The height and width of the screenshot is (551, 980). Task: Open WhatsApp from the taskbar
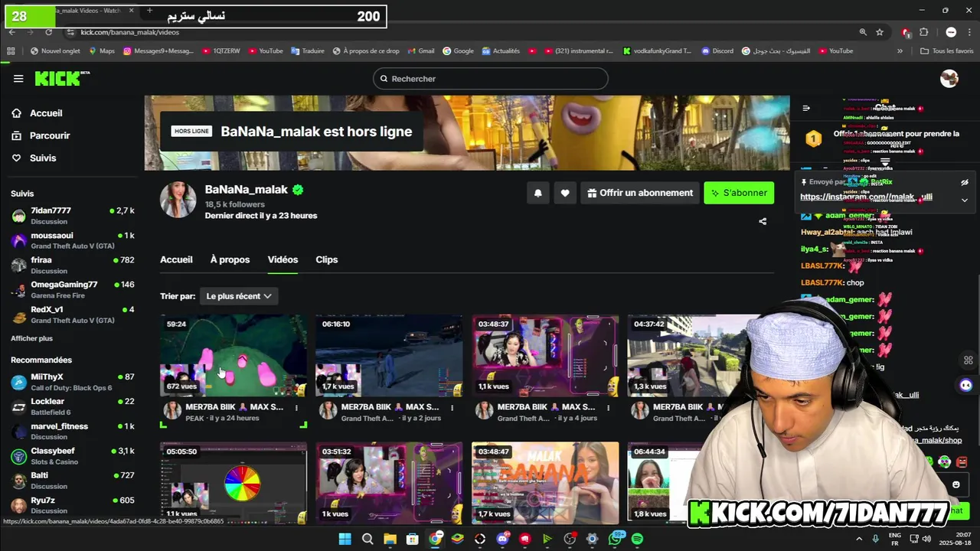pyautogui.click(x=615, y=539)
